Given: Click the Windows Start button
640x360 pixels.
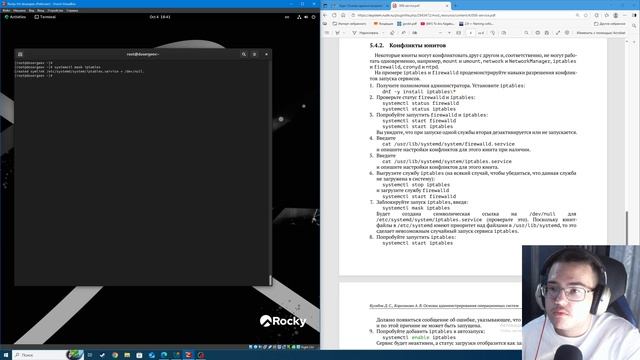Looking at the screenshot, I should (6, 355).
